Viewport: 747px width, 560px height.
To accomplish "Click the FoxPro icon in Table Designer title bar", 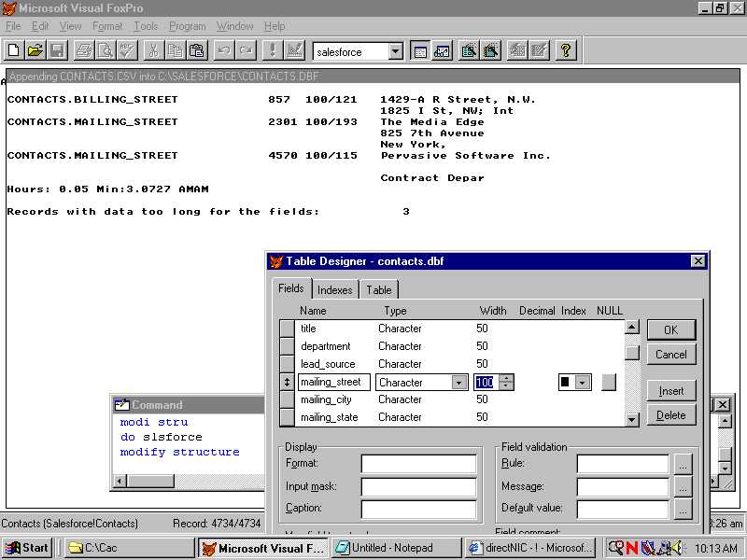I will click(276, 261).
